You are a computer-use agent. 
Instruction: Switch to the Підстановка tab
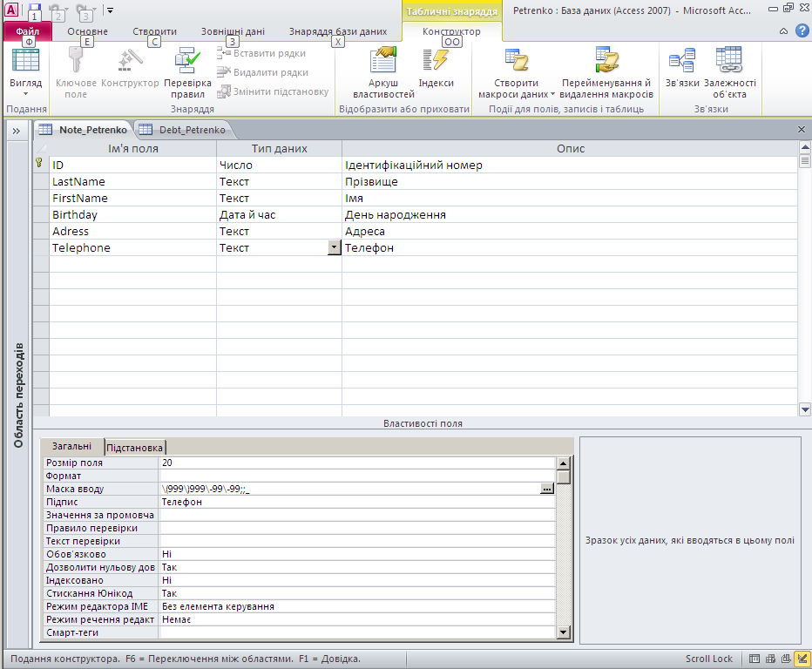point(135,447)
